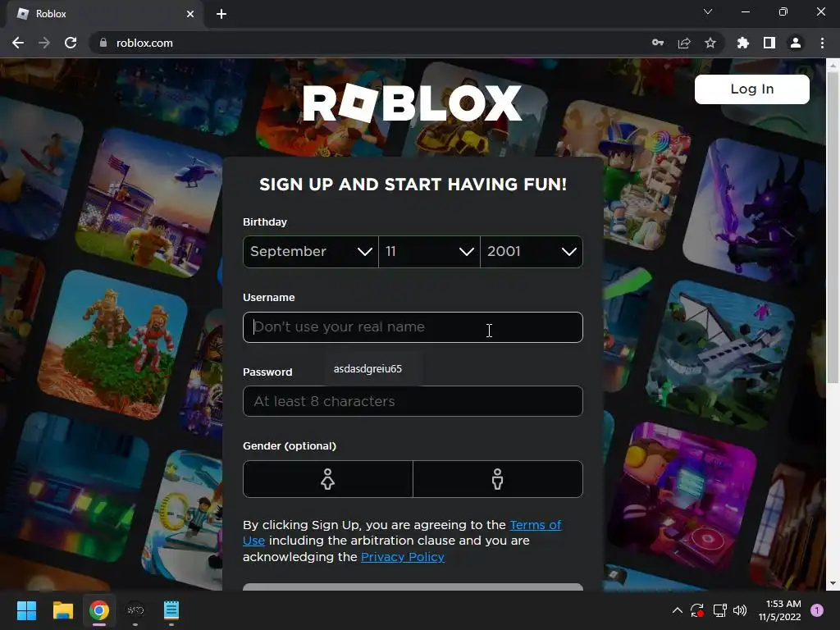The width and height of the screenshot is (840, 630).
Task: Open the Privacy Policy link
Action: pyautogui.click(x=402, y=557)
